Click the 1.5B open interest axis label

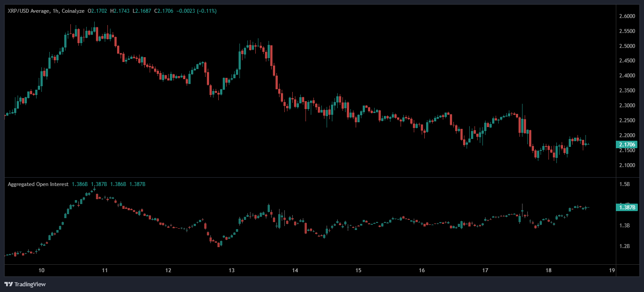pos(624,184)
